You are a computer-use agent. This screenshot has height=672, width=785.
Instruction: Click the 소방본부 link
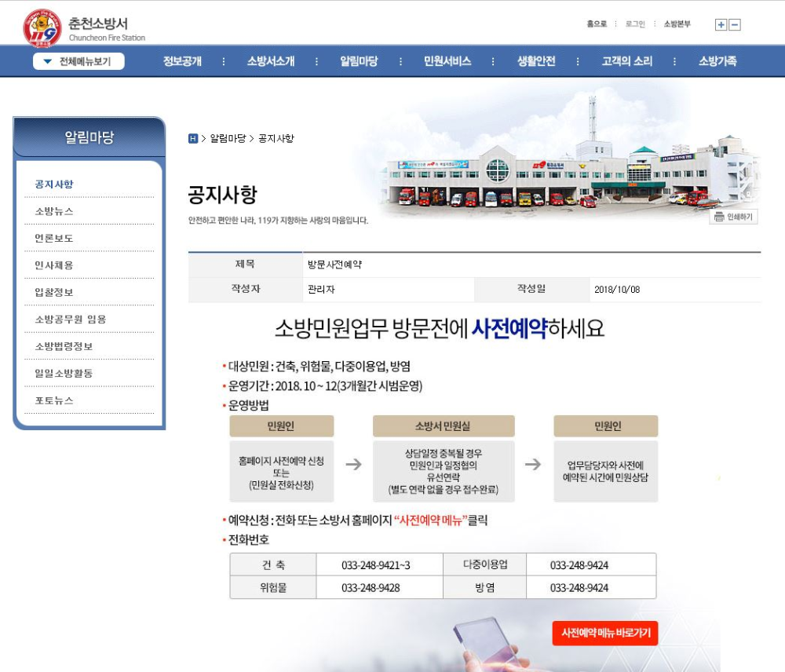pyautogui.click(x=677, y=24)
